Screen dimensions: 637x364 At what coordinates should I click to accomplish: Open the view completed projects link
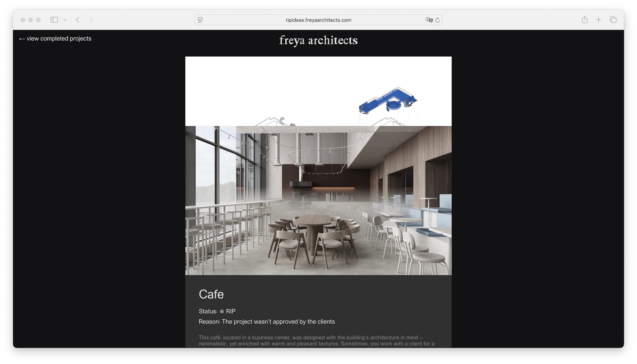[x=55, y=39]
